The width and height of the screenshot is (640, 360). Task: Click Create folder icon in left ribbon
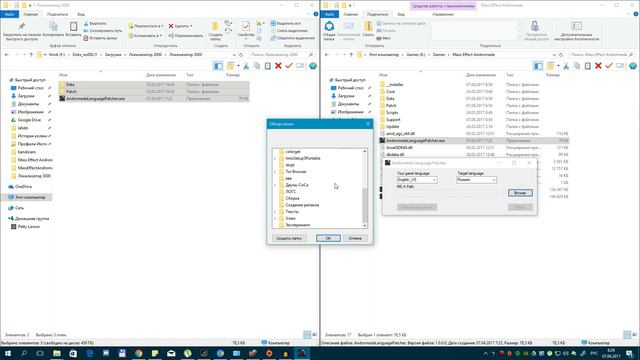[x=216, y=31]
